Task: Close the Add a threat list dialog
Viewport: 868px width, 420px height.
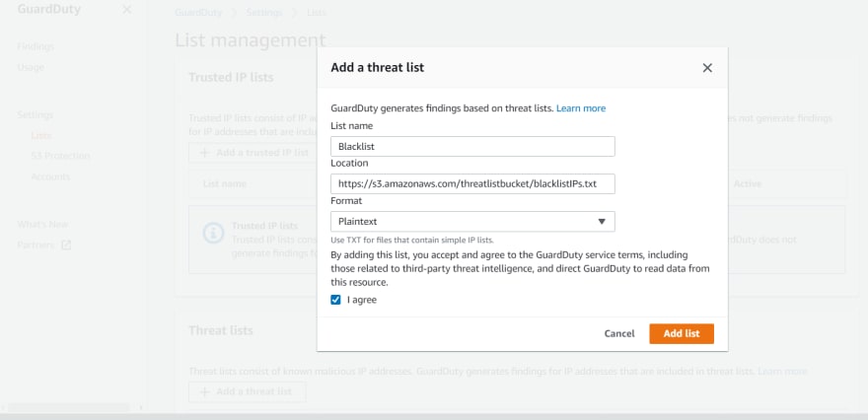Action: (x=707, y=68)
